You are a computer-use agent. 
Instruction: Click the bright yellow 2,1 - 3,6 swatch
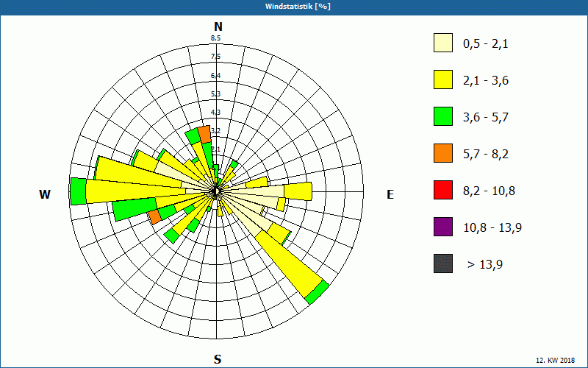click(x=443, y=79)
